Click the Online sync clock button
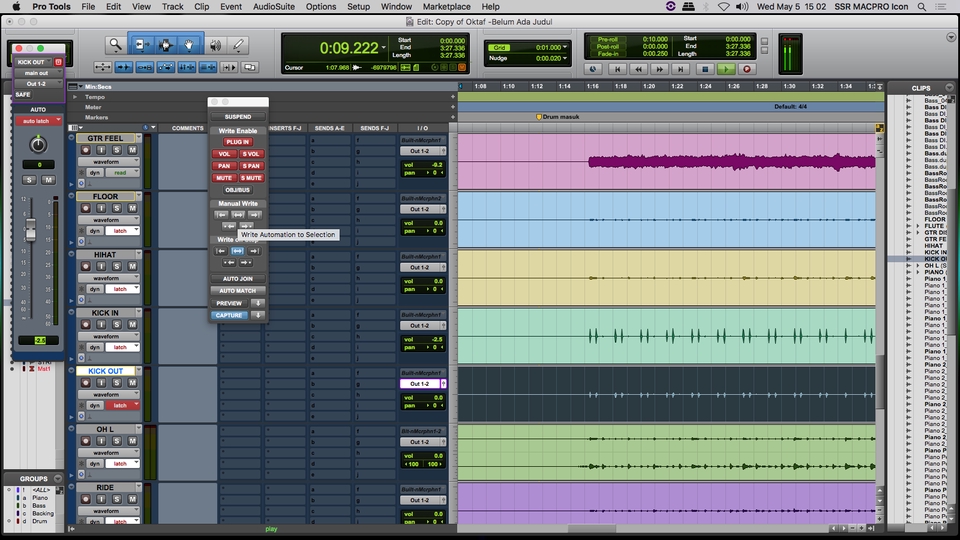960x540 pixels. 593,69
